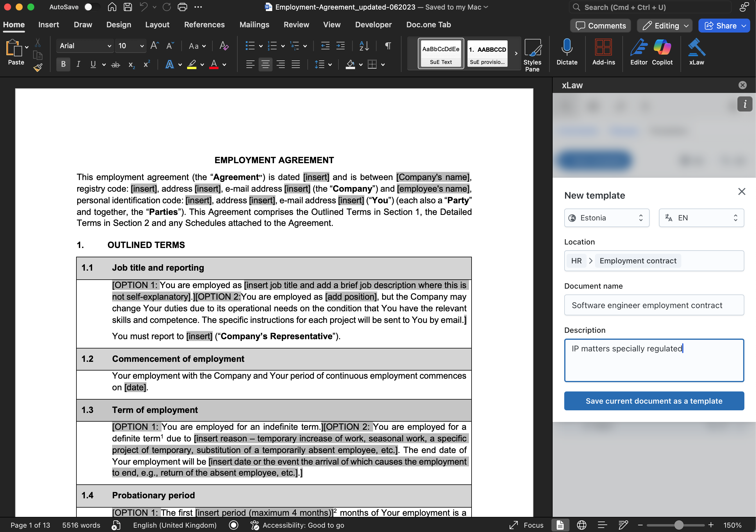Click the Format Painter brush icon
This screenshot has height=532, width=756.
38,68
